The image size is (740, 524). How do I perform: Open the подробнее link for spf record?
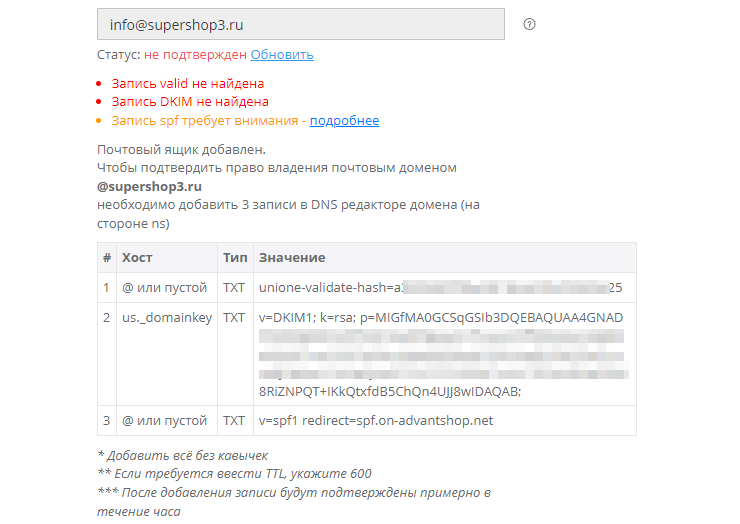coord(344,121)
